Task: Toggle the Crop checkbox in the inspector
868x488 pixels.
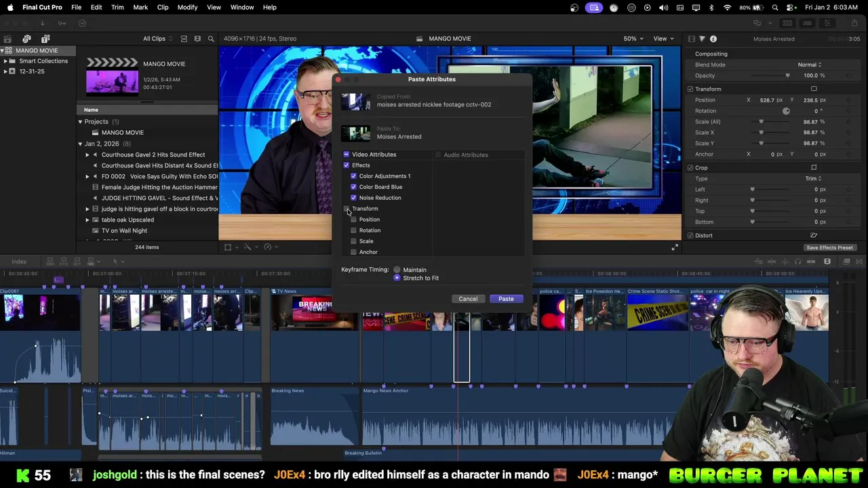Action: click(x=690, y=167)
